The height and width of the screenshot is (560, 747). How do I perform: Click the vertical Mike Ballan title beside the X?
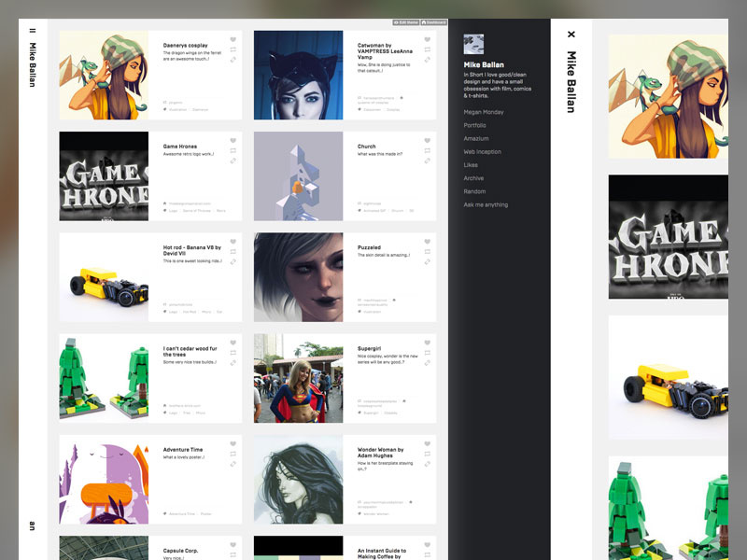(x=571, y=82)
